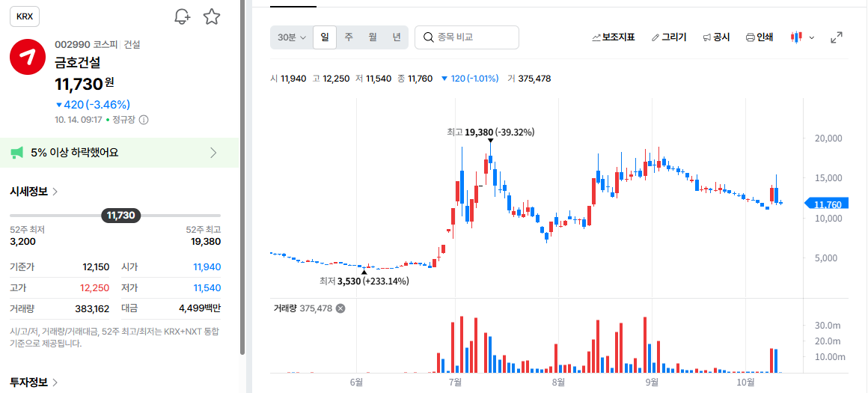Select the 주 weekly chart tab
This screenshot has width=868, height=393.
349,37
